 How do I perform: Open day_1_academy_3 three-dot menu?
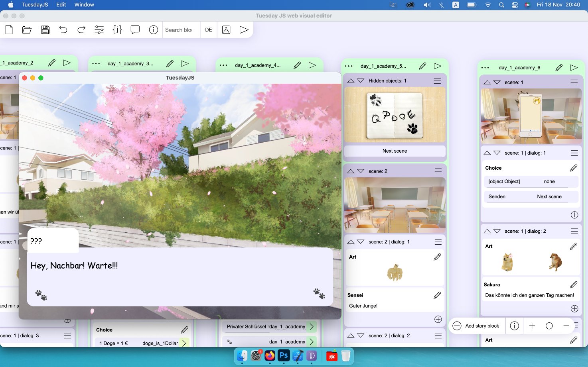(x=96, y=64)
